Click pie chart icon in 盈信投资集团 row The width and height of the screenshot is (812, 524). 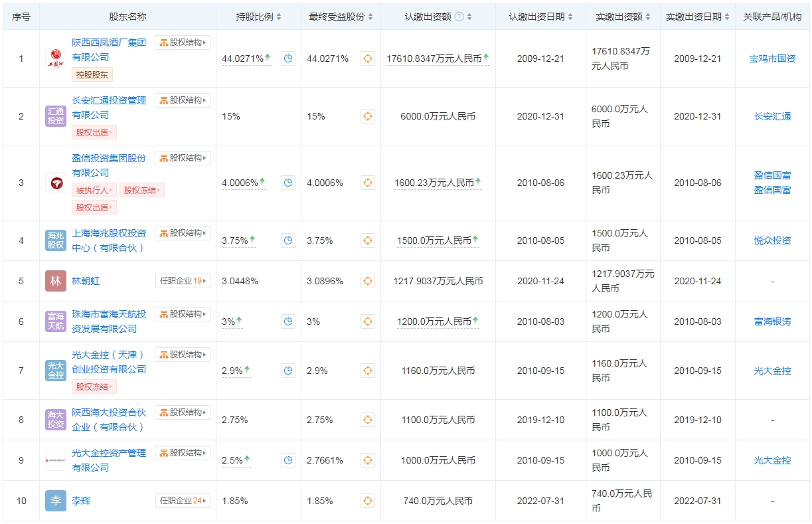click(x=287, y=183)
